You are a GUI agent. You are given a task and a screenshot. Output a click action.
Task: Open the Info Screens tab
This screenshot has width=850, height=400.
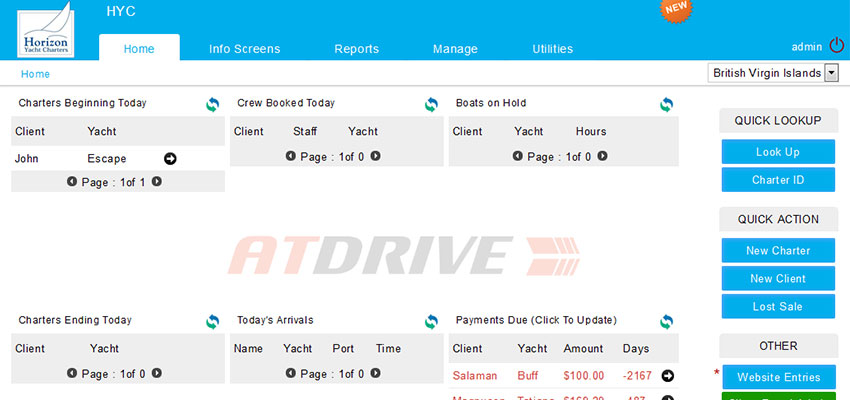click(244, 49)
